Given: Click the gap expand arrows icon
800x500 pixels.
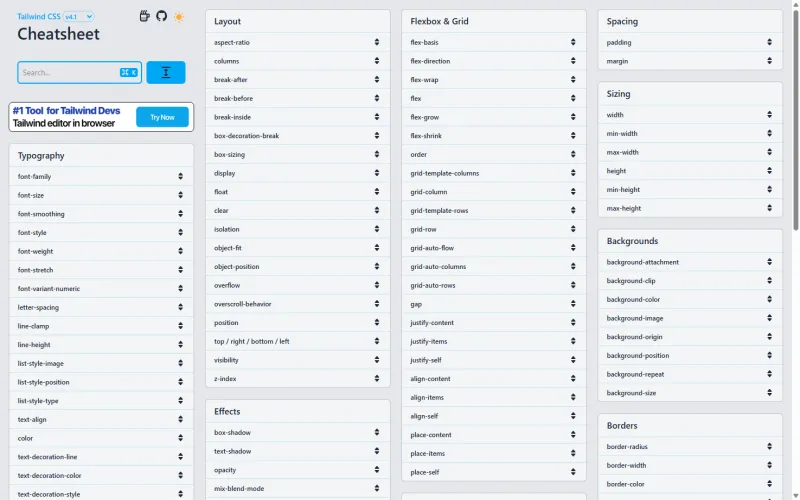Looking at the screenshot, I should [x=573, y=304].
